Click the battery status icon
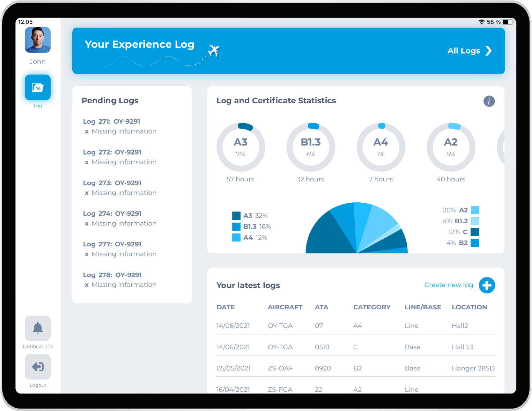Image resolution: width=532 pixels, height=411 pixels. pos(508,22)
